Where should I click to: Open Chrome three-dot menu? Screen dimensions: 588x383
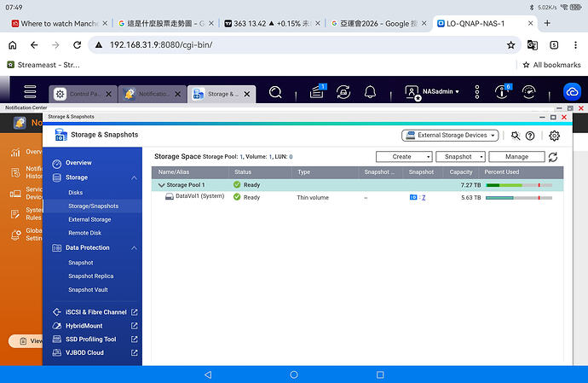[575, 45]
